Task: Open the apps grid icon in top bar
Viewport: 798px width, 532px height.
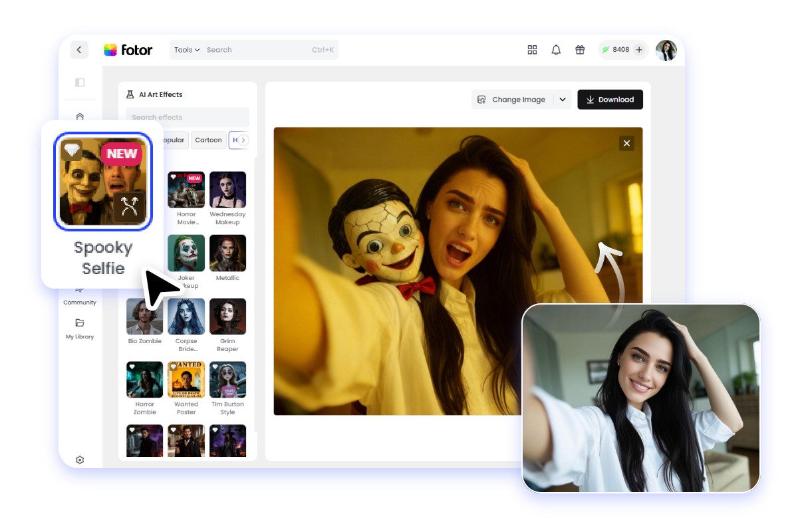Action: point(532,50)
